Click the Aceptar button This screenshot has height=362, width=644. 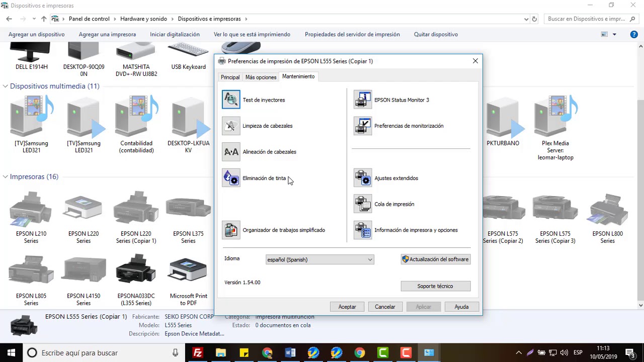pyautogui.click(x=347, y=307)
